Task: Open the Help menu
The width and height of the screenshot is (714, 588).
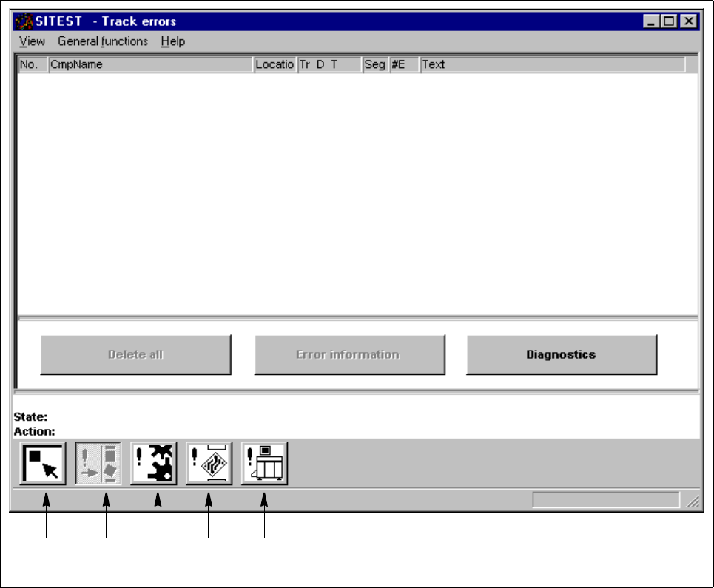Action: 173,41
